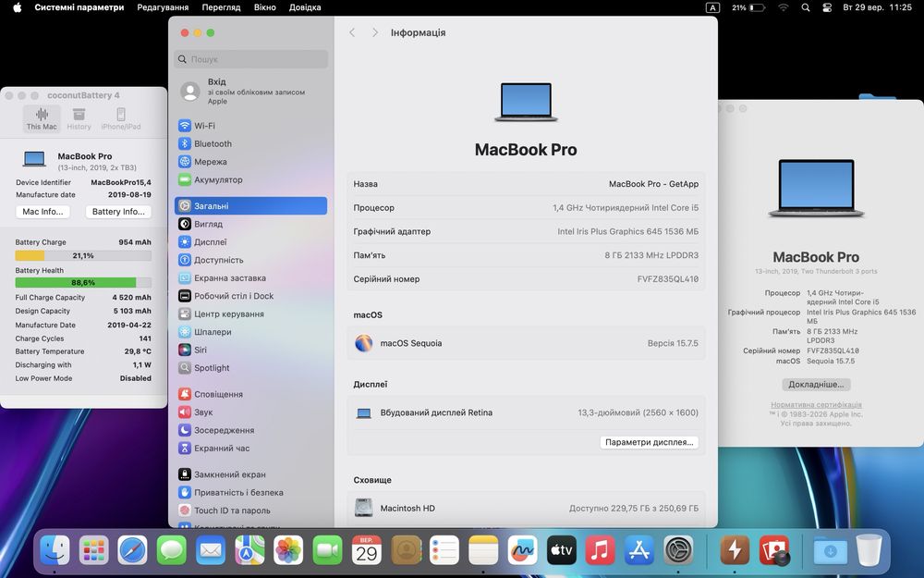Open Нормативна сертифікація link
This screenshot has height=578, width=924.
point(816,405)
